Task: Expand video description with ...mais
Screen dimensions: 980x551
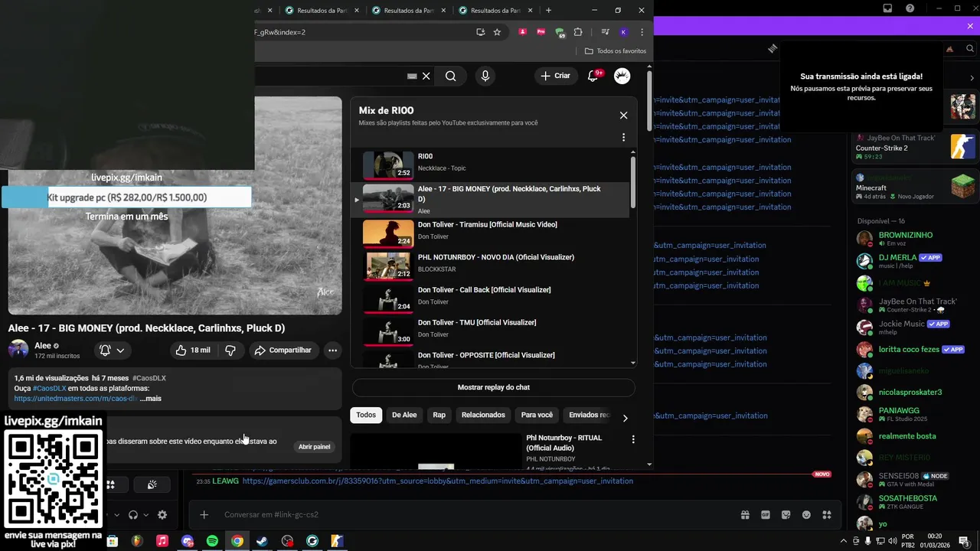Action: coord(151,399)
